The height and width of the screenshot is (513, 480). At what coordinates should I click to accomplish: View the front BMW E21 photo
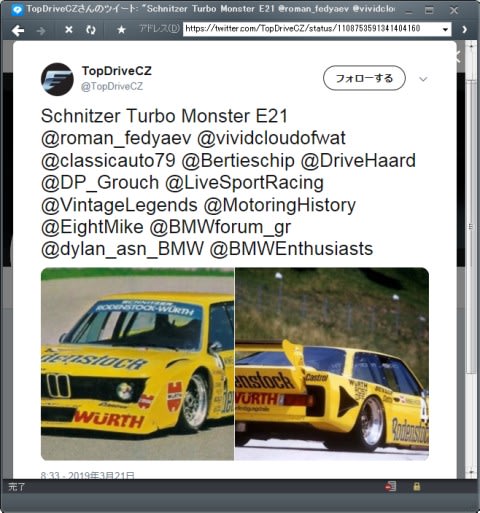[x=137, y=364]
